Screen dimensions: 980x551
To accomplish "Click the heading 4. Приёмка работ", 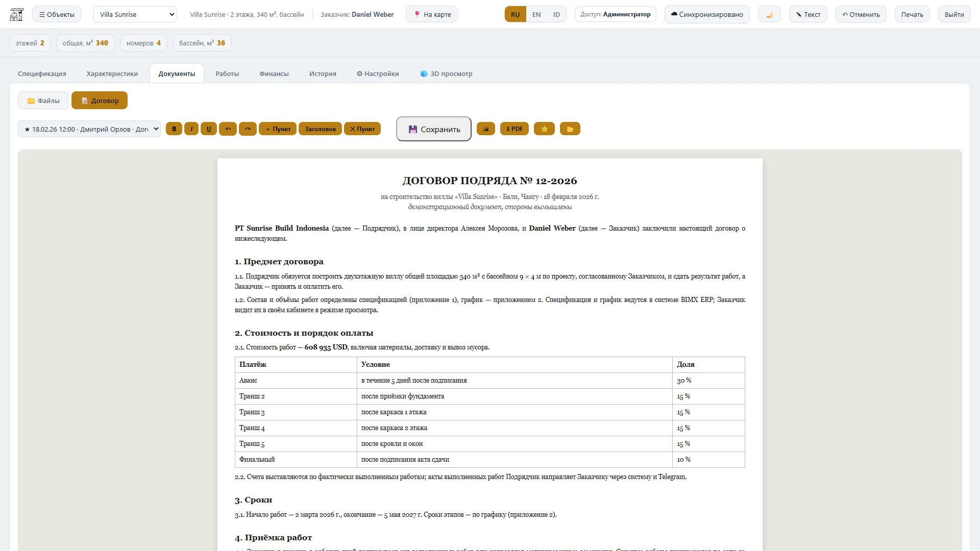I will 274,538.
